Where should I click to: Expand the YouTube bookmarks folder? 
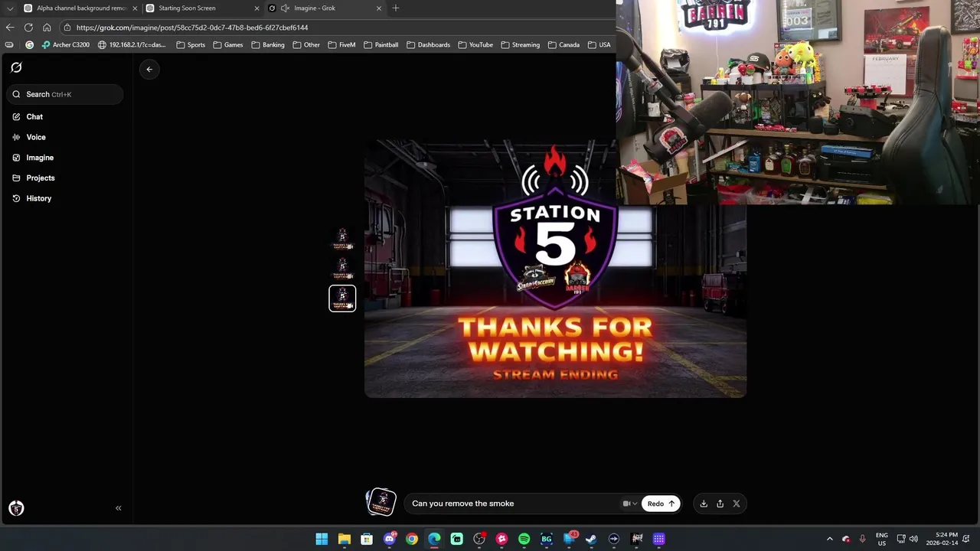pyautogui.click(x=475, y=44)
